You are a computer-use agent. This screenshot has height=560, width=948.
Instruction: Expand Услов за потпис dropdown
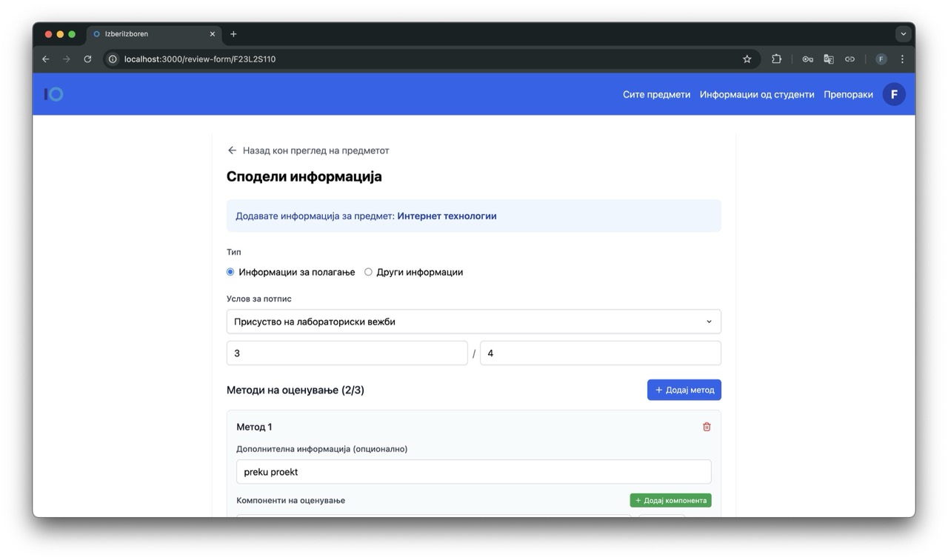473,321
